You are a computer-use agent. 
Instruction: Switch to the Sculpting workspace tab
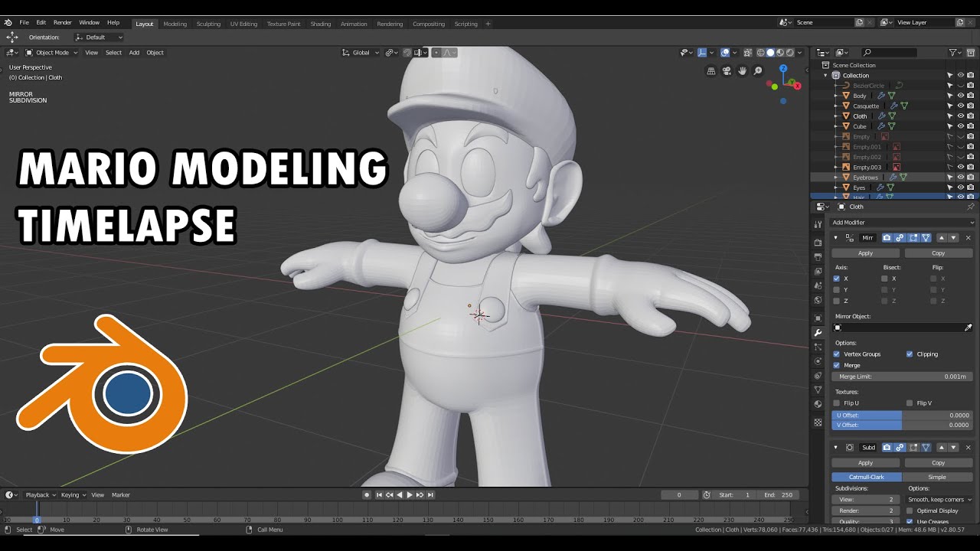pyautogui.click(x=208, y=24)
